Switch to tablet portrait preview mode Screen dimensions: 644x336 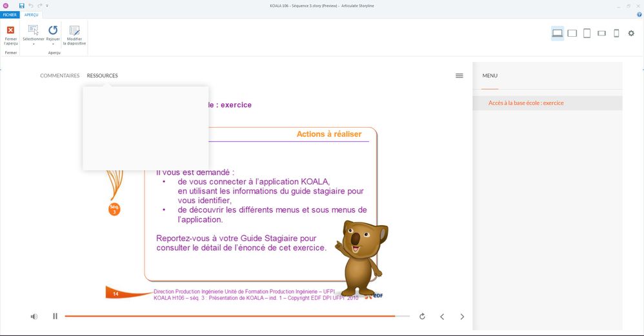[587, 34]
